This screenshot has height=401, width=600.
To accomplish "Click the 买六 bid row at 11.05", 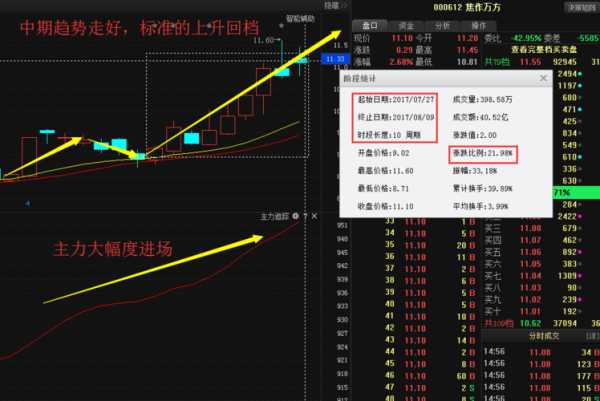I will [533, 264].
